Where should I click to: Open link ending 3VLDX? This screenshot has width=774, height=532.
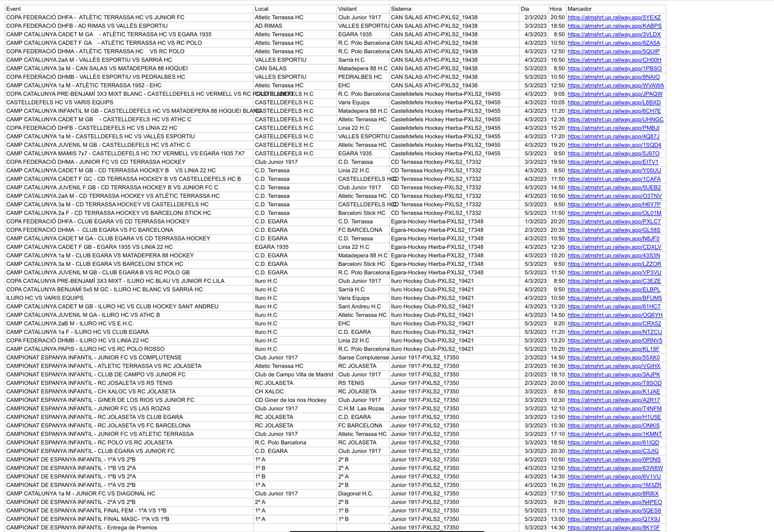point(614,34)
